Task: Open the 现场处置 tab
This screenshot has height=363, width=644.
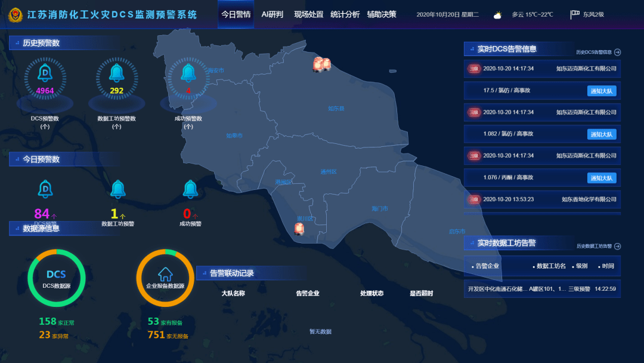Action: (308, 14)
